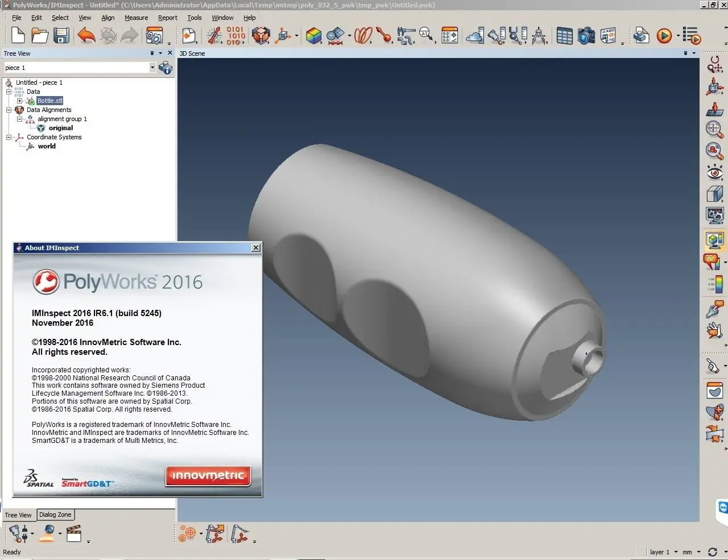Save the project with floppy disk icon
Screen dimensions: 728x560
pos(61,36)
